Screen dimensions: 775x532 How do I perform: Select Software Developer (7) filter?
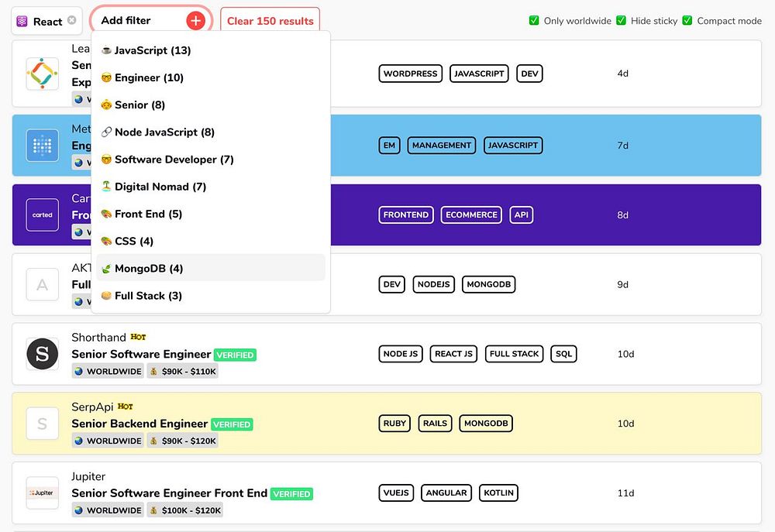coord(211,159)
